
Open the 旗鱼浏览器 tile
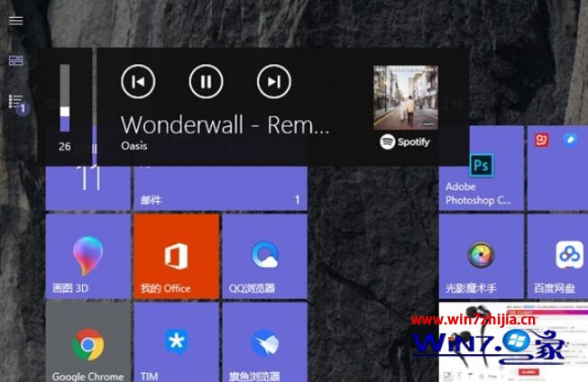pos(265,342)
